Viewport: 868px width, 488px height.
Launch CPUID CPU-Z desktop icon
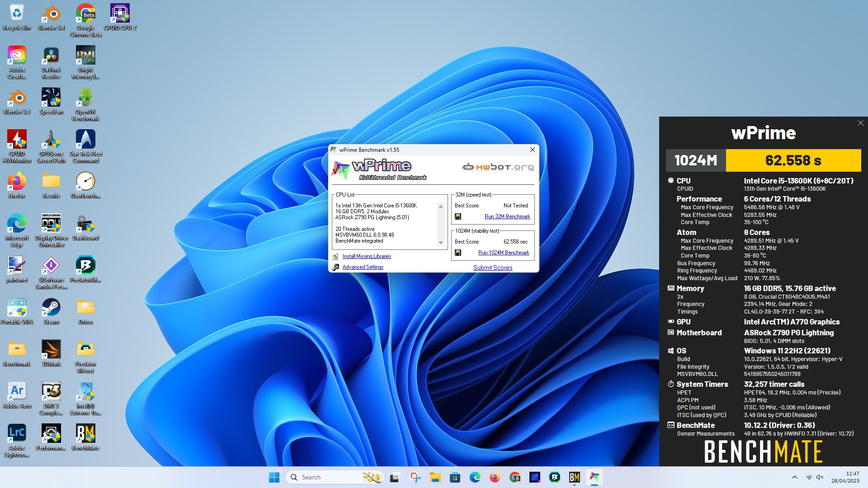(x=120, y=17)
